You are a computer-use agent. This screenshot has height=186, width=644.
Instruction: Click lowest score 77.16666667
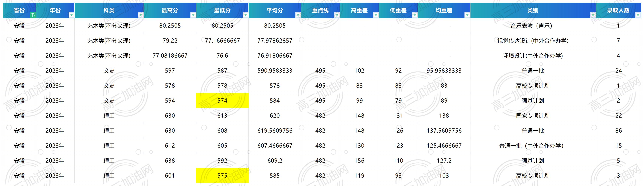tap(222, 40)
